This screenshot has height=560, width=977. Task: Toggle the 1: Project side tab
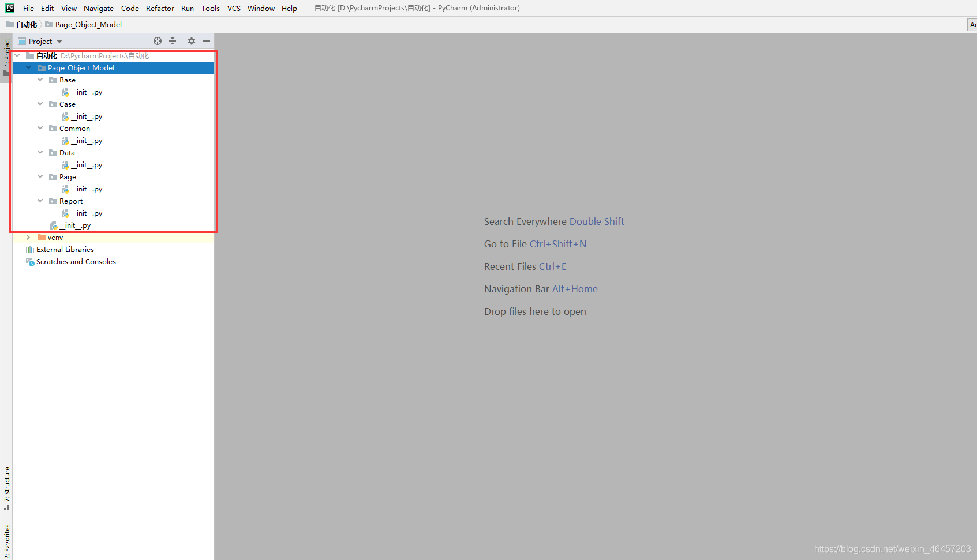(6, 58)
